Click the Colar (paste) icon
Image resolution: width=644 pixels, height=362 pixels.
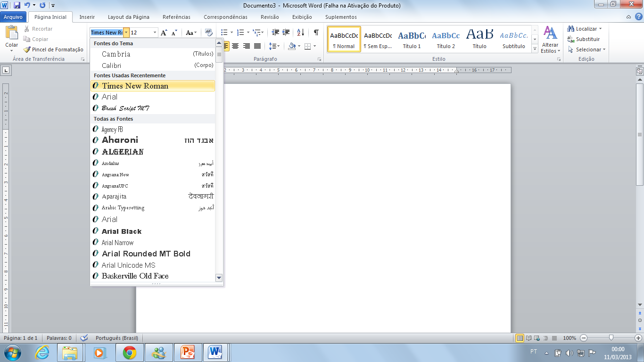(11, 33)
